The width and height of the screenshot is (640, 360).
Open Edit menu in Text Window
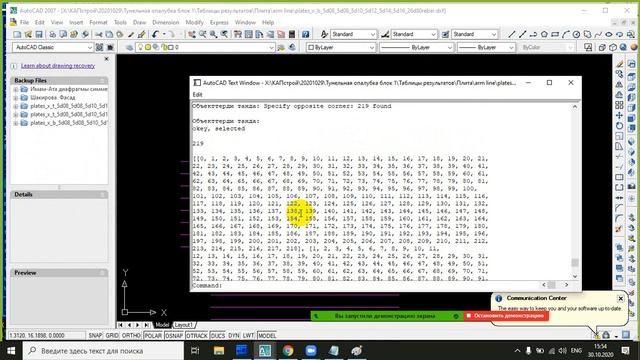(198, 95)
